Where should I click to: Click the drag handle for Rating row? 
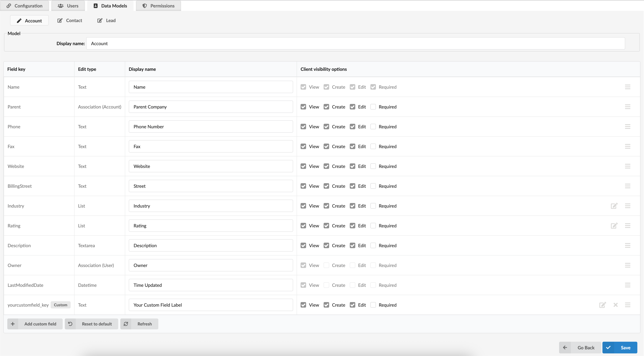click(x=627, y=225)
